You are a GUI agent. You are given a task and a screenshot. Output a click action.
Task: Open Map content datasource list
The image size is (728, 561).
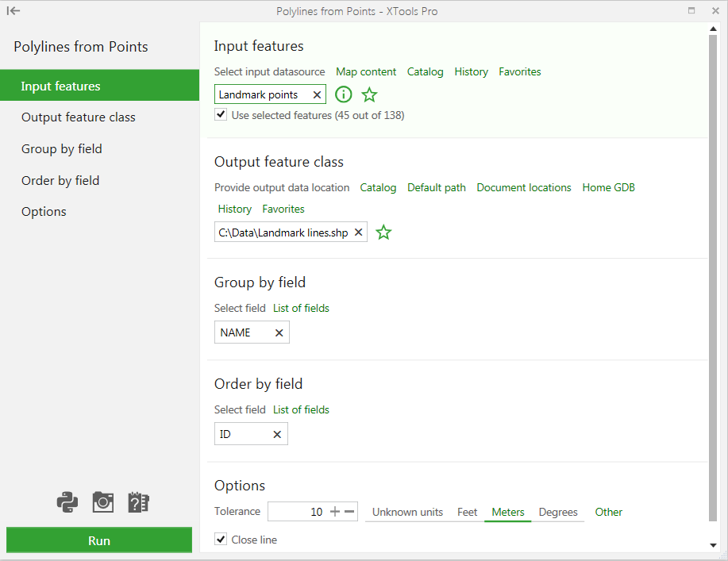[x=366, y=71]
